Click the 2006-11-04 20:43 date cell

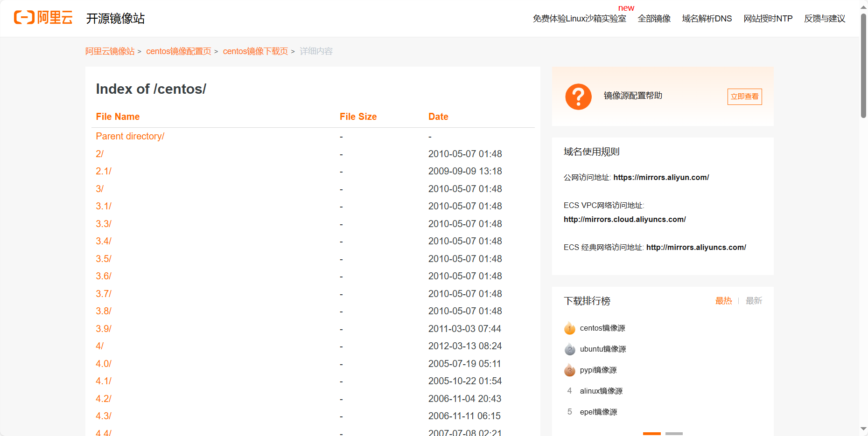point(465,399)
